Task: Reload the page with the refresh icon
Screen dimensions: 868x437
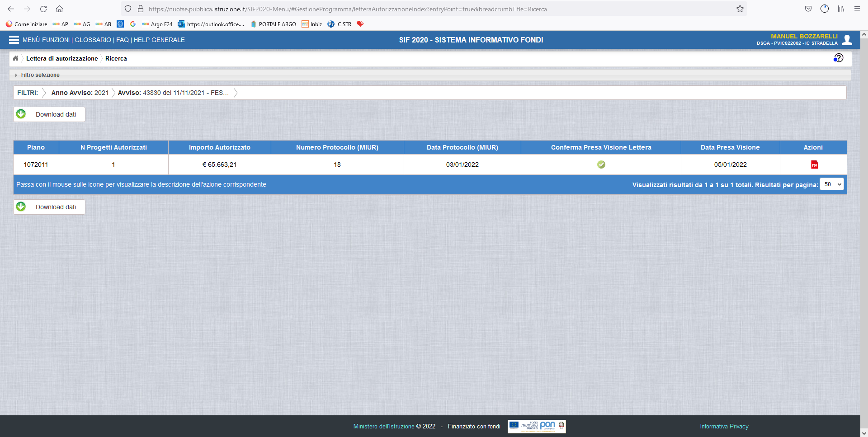Action: coord(43,9)
